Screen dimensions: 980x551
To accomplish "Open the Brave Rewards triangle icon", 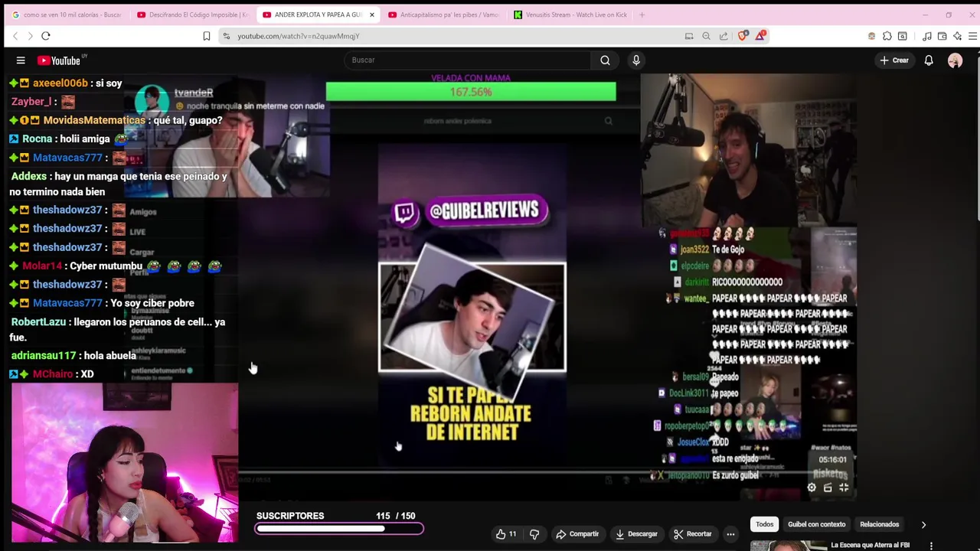I will [760, 36].
